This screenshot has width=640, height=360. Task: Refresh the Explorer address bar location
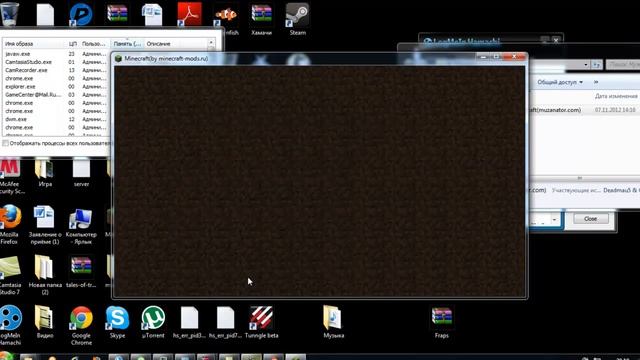(596, 65)
